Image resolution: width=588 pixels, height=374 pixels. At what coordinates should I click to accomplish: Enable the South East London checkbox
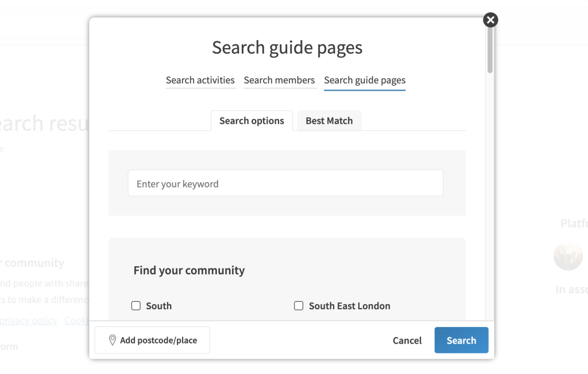[299, 306]
